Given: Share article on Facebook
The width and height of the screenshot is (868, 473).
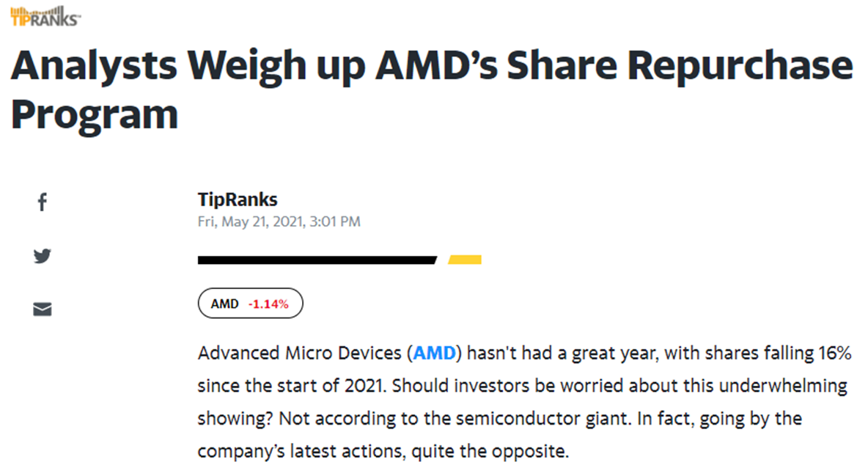Looking at the screenshot, I should [42, 202].
